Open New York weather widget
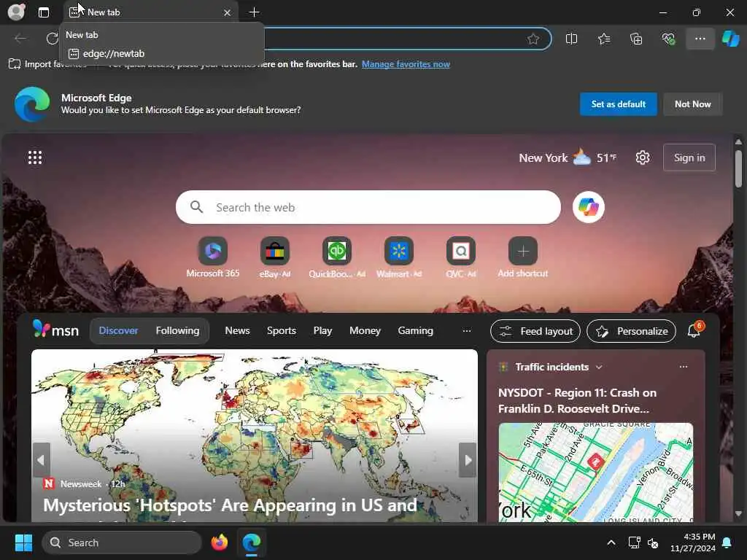This screenshot has height=560, width=747. [568, 157]
